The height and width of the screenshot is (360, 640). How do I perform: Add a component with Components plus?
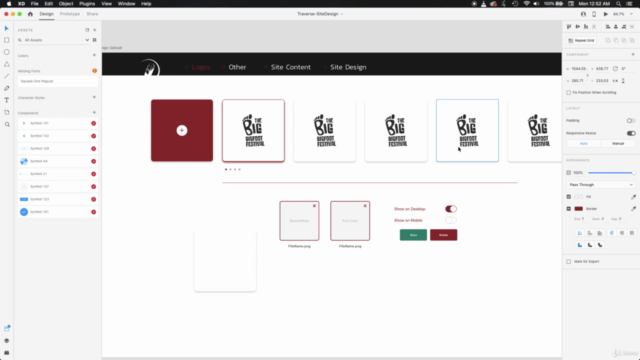(x=94, y=112)
